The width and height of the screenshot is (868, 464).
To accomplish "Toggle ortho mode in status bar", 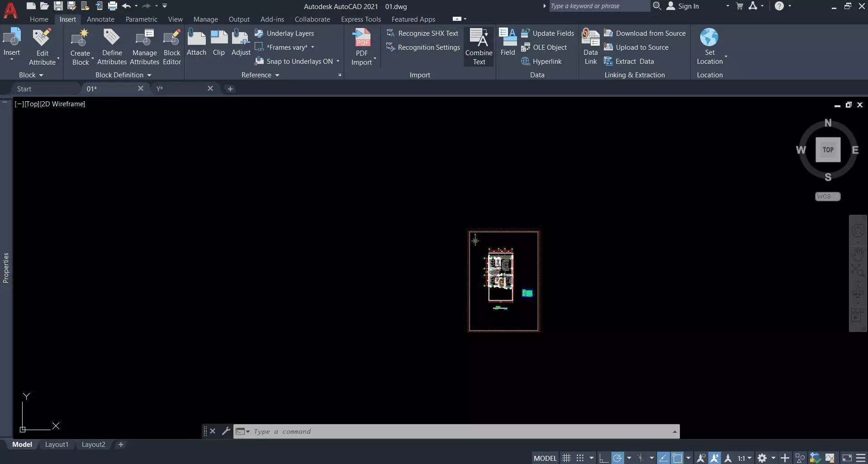I will point(604,458).
